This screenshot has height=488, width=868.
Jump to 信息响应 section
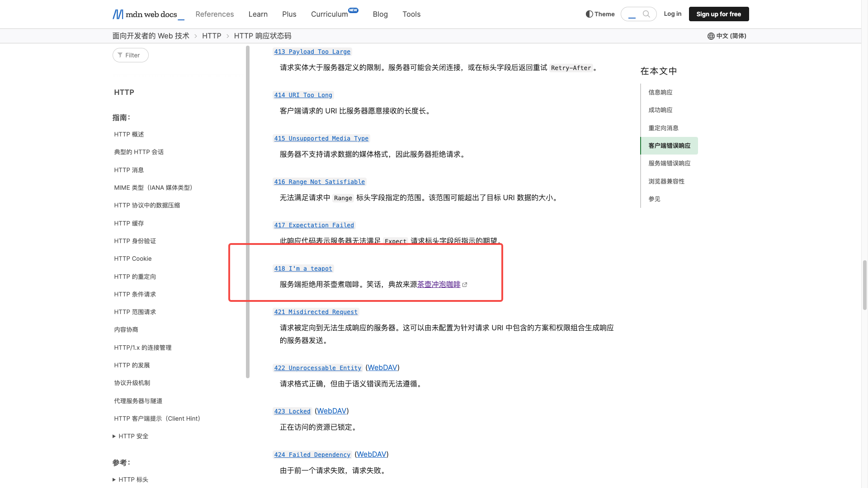pyautogui.click(x=660, y=93)
